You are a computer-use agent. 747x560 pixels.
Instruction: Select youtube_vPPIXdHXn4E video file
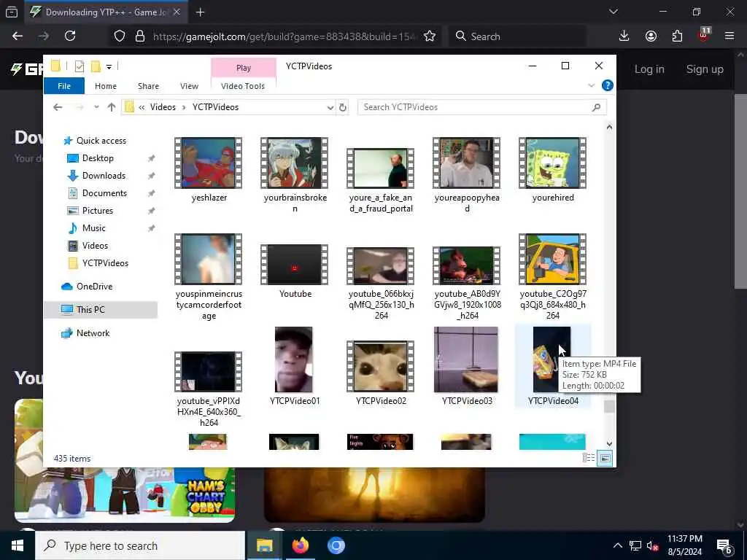[209, 389]
